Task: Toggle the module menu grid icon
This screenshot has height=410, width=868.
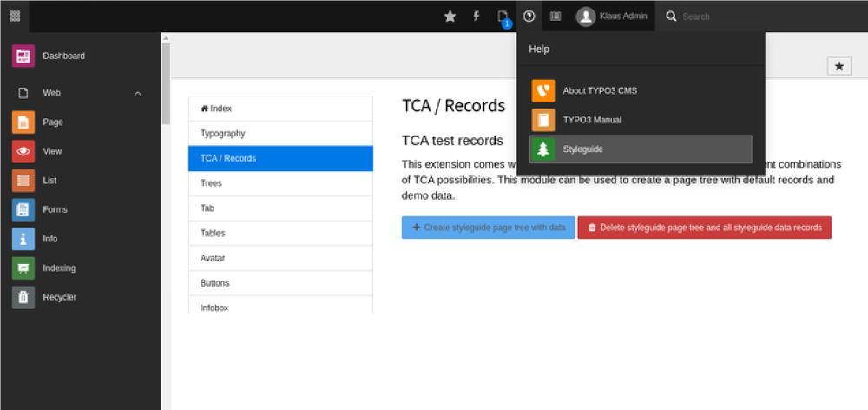Action: tap(15, 16)
